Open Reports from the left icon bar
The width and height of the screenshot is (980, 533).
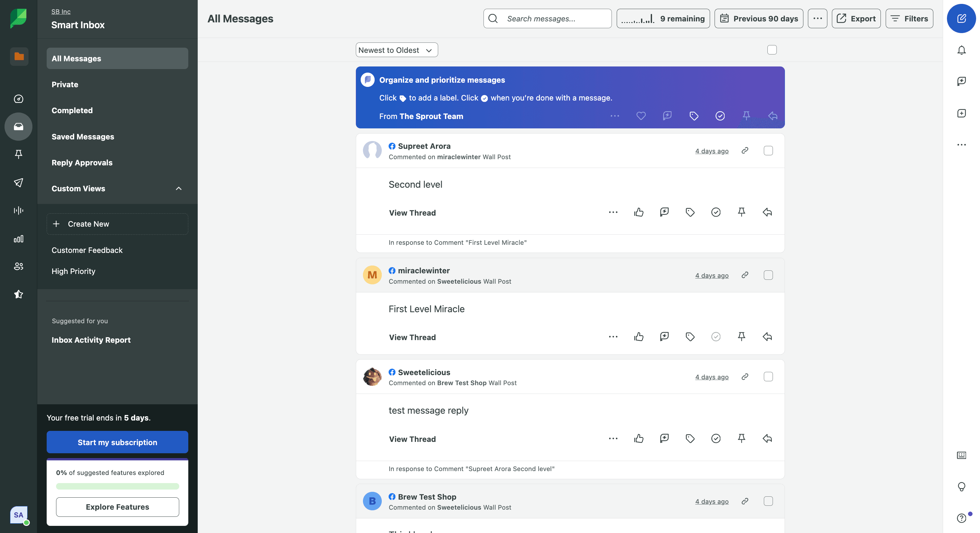point(18,239)
